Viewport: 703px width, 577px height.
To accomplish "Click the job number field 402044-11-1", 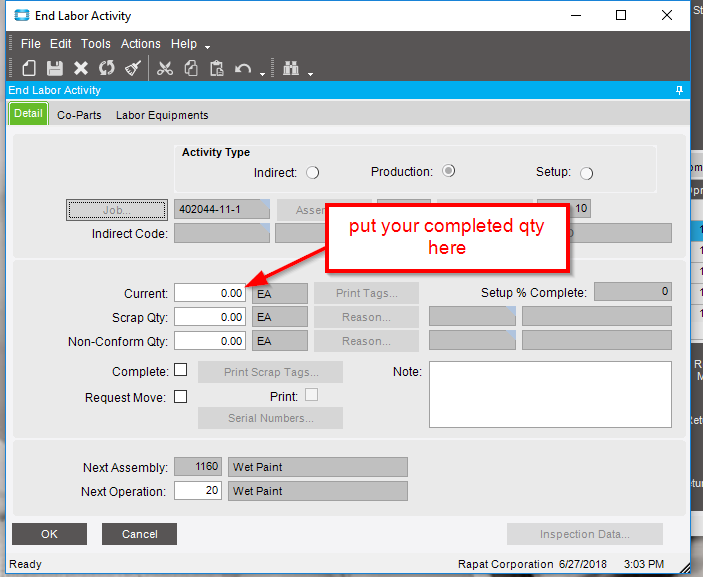I will click(x=222, y=209).
